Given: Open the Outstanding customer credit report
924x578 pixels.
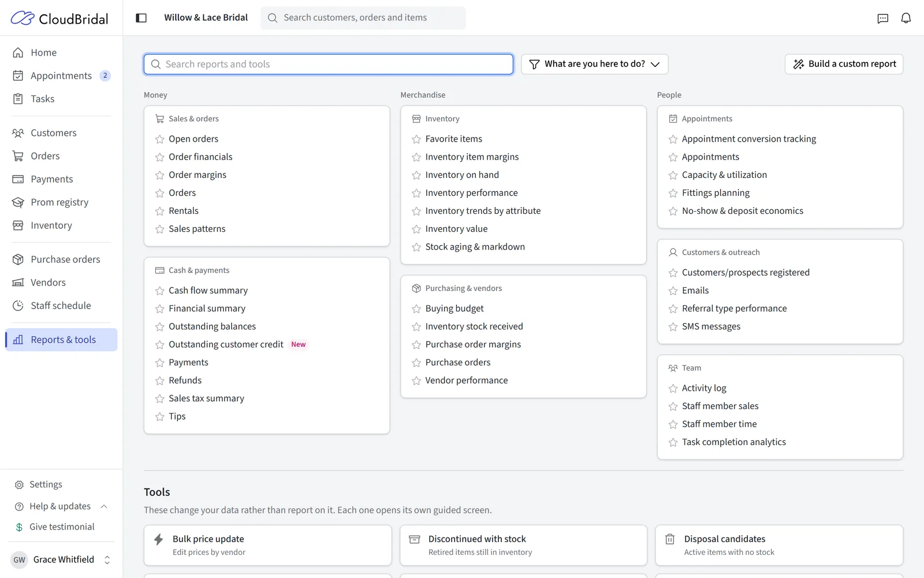Looking at the screenshot, I should click(226, 344).
